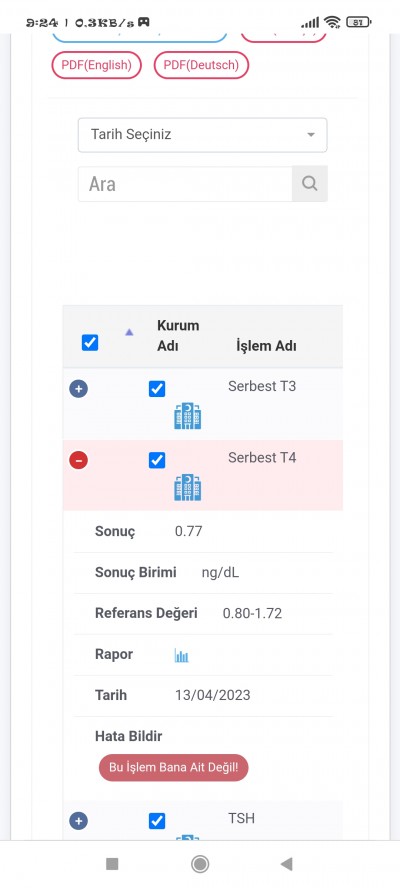Uncheck the Serbest T4 row checkbox
Image resolution: width=400 pixels, height=888 pixels.
pyautogui.click(x=157, y=460)
